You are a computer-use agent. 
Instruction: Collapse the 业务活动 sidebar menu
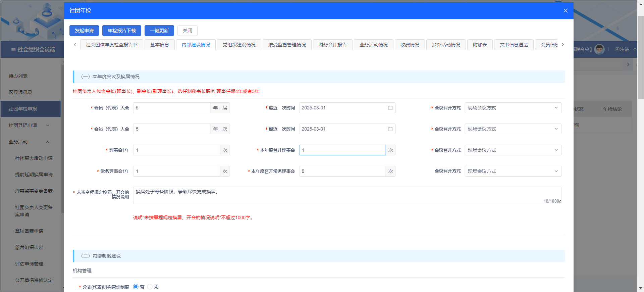tap(48, 142)
